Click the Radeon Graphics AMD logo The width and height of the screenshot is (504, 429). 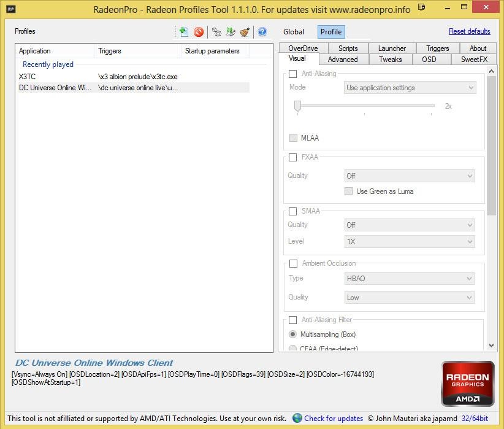467,384
